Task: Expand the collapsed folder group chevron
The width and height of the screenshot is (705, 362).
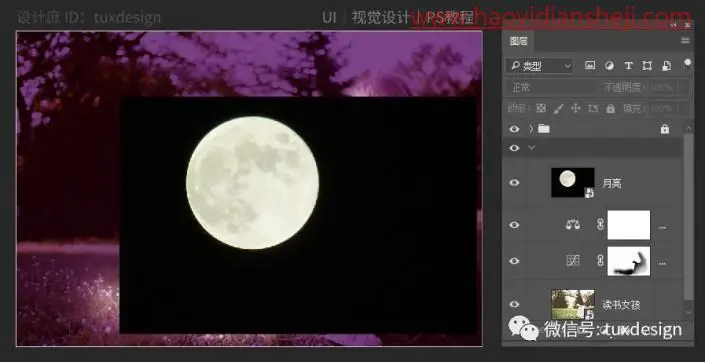Action: click(x=531, y=129)
